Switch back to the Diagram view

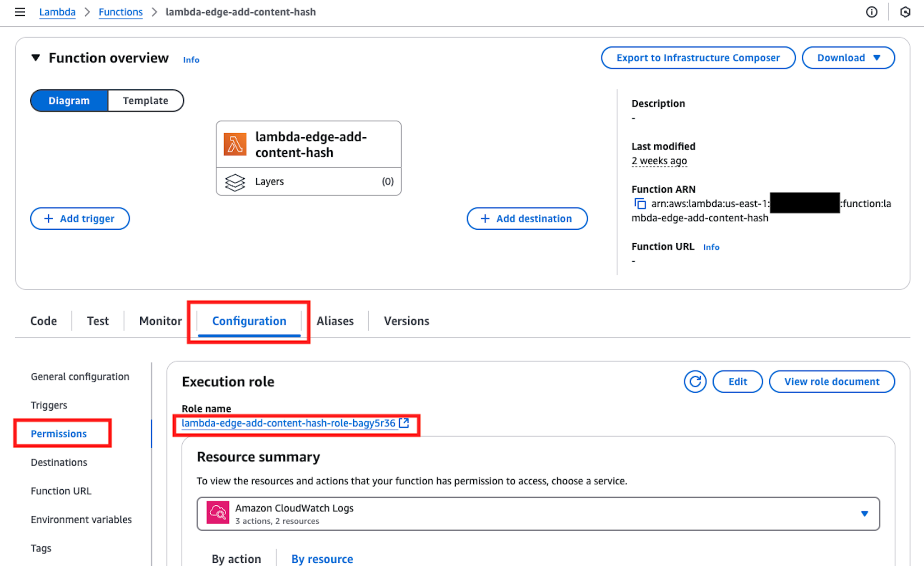69,100
